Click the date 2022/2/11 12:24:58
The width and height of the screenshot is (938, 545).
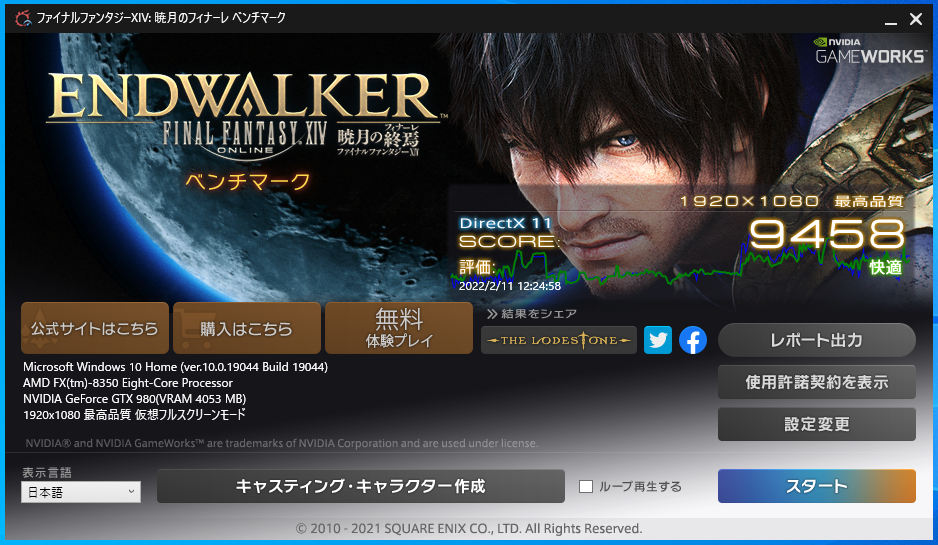[x=510, y=286]
